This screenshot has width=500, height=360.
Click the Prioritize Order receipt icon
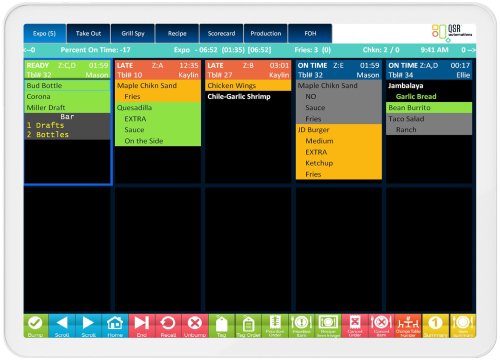275,326
